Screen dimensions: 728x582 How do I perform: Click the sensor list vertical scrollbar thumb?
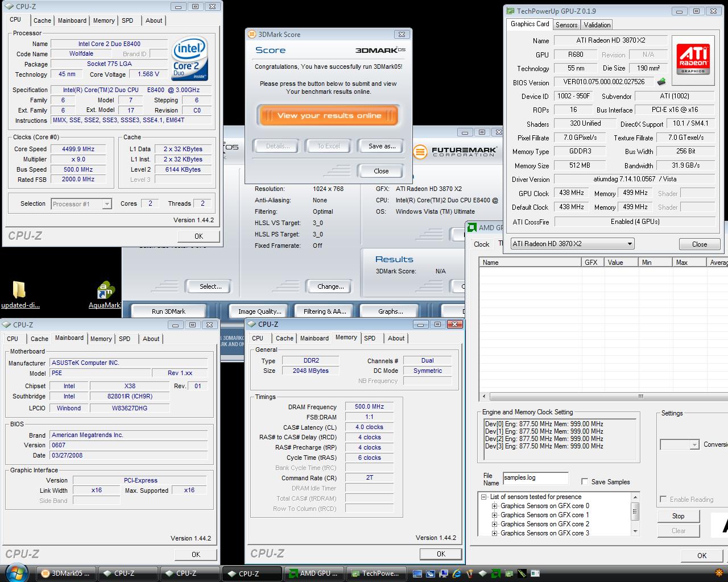[x=635, y=512]
